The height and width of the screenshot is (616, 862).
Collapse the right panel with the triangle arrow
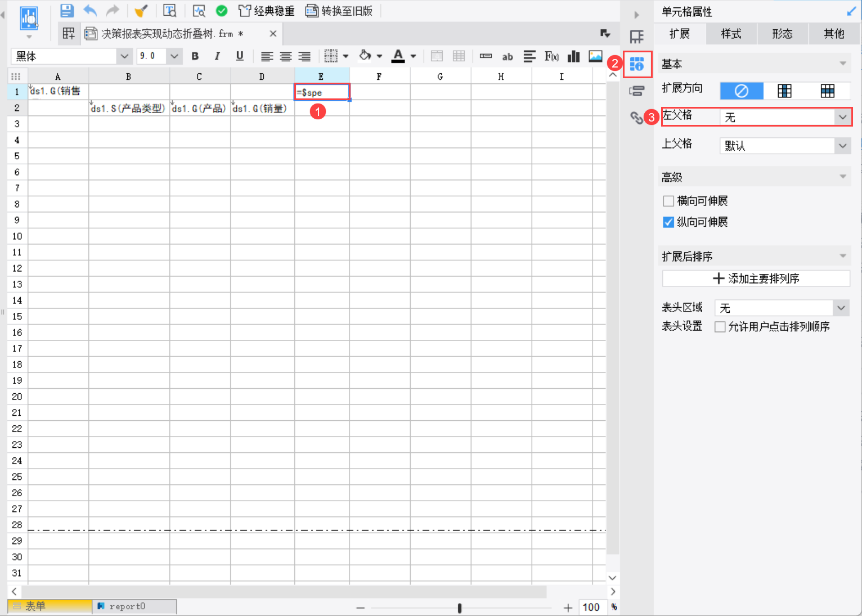pos(636,15)
